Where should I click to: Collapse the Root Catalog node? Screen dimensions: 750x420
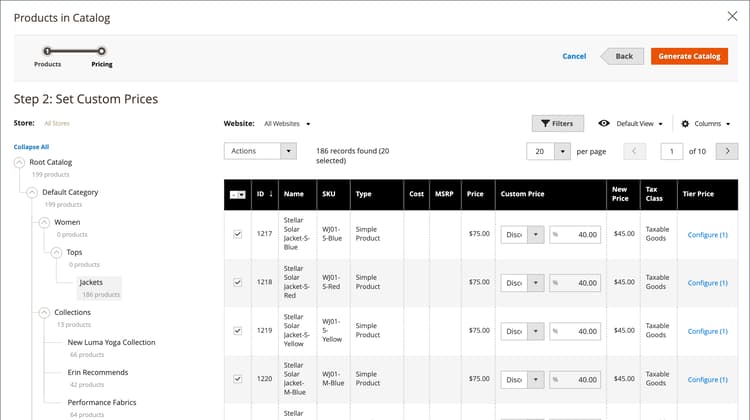(x=19, y=162)
